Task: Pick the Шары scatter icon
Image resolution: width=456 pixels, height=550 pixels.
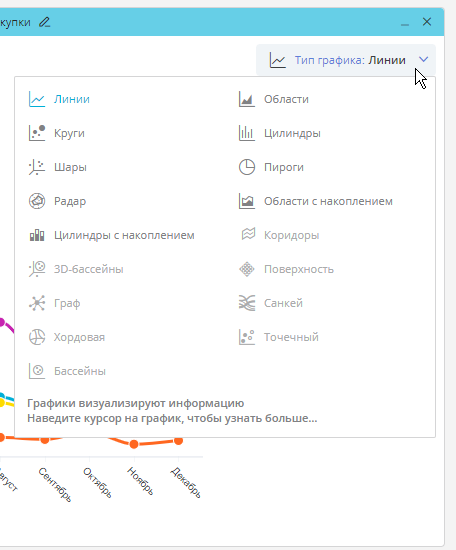Action: point(37,167)
